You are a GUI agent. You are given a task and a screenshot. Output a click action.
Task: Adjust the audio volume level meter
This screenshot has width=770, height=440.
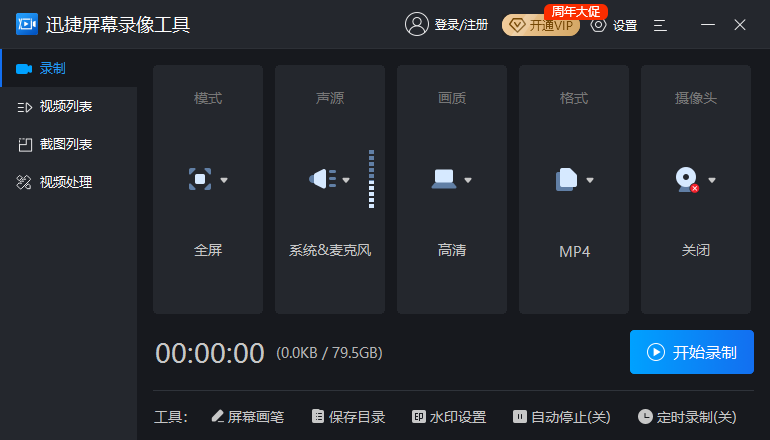[x=371, y=179]
